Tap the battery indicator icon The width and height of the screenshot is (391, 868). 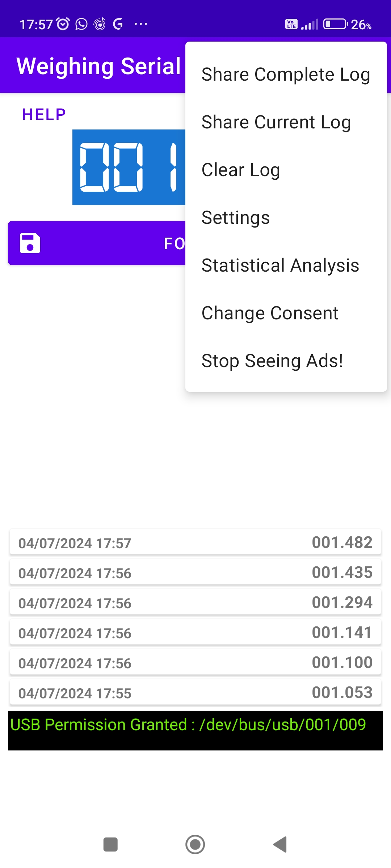335,24
